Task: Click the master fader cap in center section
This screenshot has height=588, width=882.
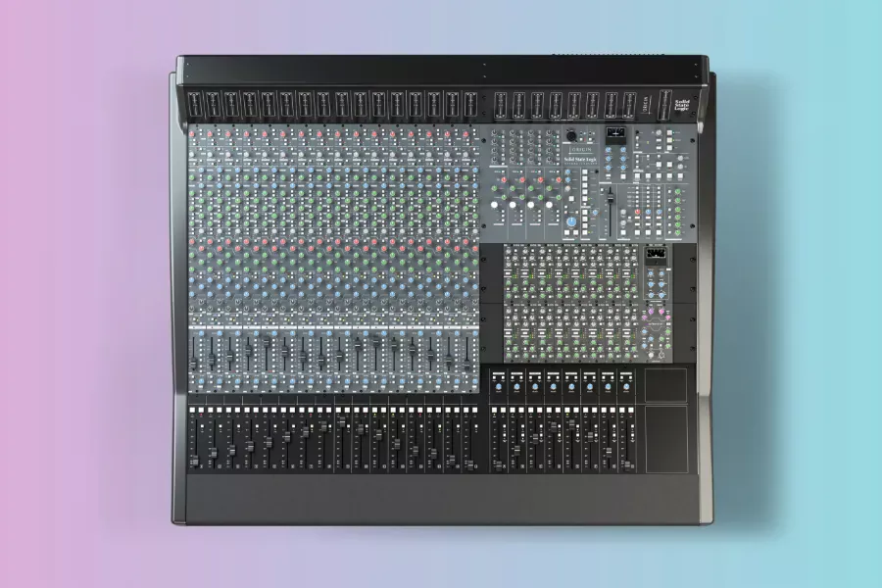Action: point(611,199)
